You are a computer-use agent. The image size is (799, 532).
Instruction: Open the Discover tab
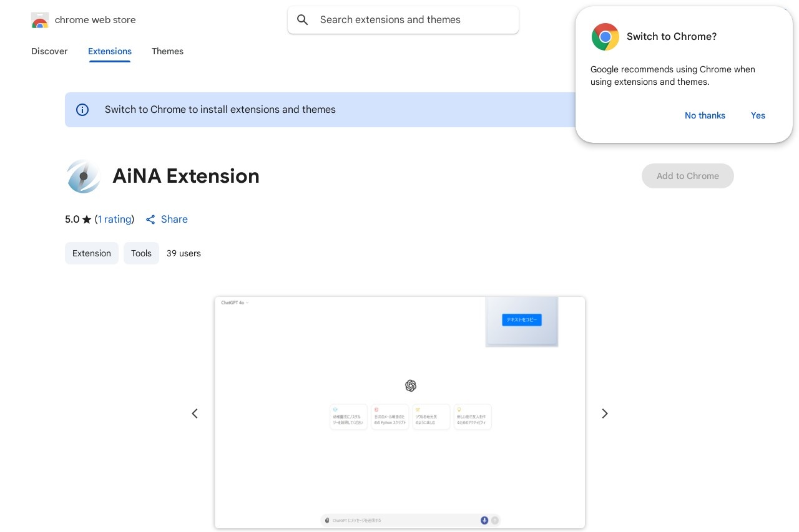[x=49, y=51]
